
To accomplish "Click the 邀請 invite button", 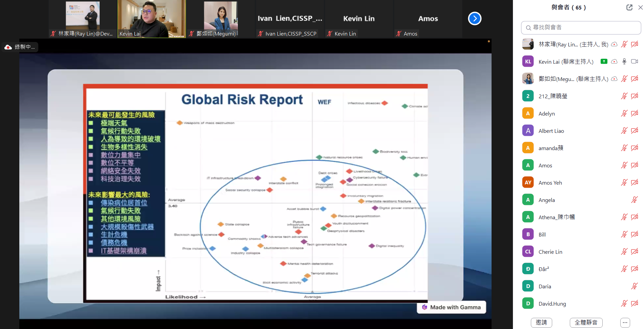I will click(541, 323).
